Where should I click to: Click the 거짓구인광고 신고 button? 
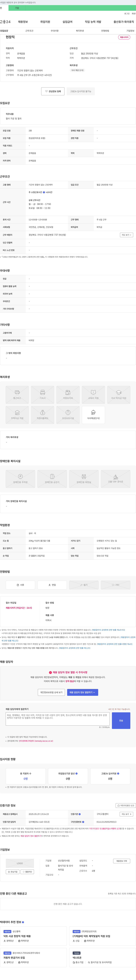125,805
